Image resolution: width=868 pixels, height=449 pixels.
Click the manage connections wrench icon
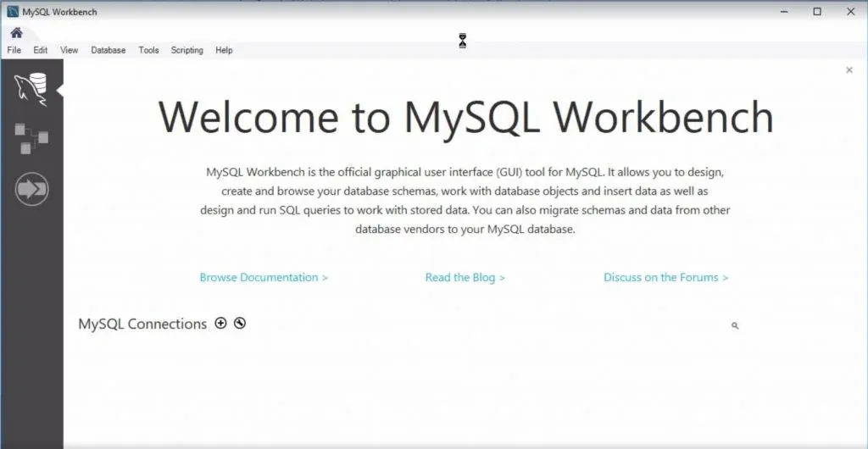click(240, 323)
